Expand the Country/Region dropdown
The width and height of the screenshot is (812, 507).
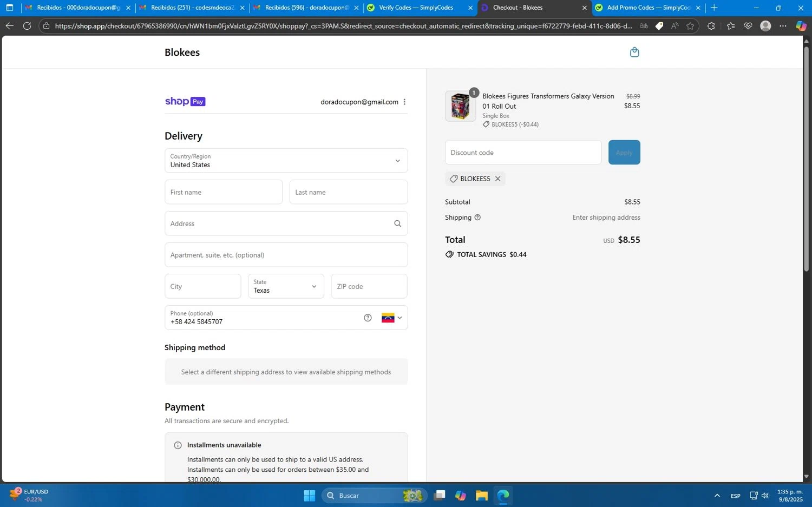[286, 161]
